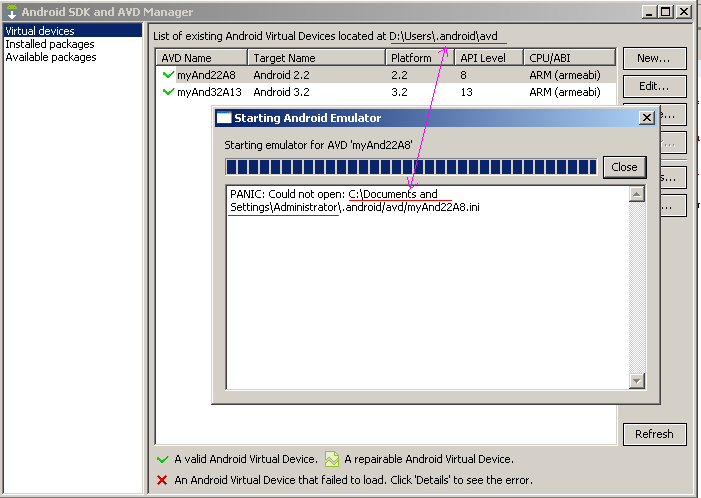Click scroll down arrow in emulator log
This screenshot has width=701, height=498.
click(x=637, y=381)
